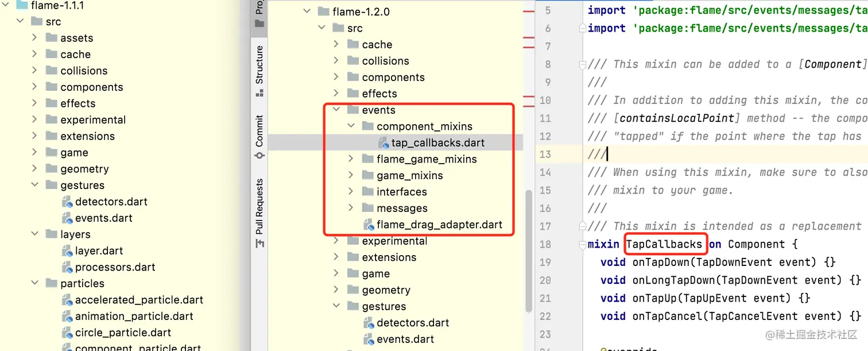Viewport: 868px width, 351px height.
Task: Select the game folder in flame-1.2.0
Action: (376, 274)
